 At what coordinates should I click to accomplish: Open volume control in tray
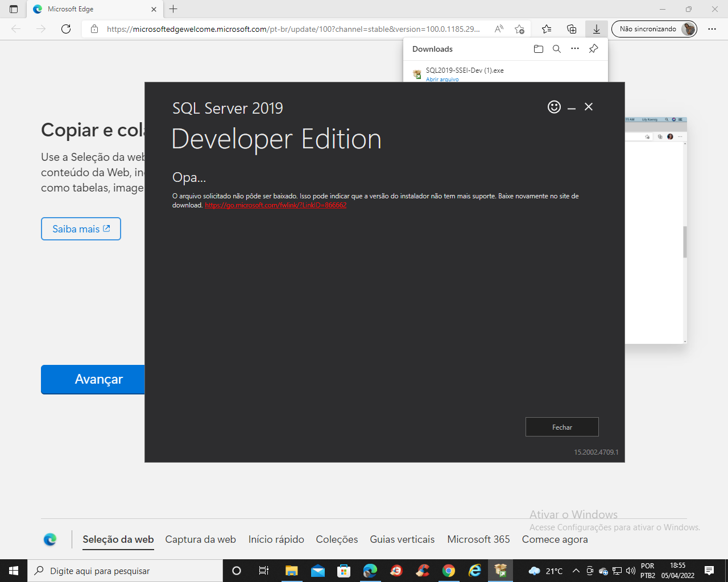[x=630, y=571]
